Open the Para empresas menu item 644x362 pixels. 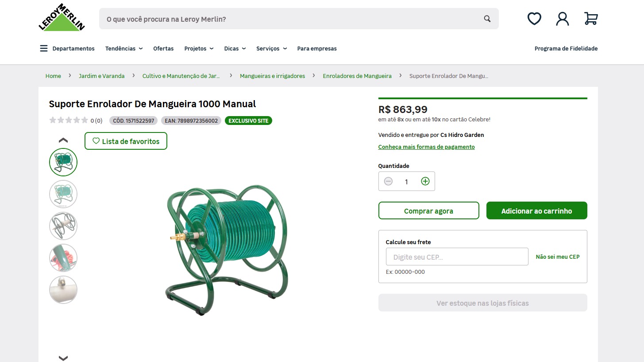click(x=317, y=48)
